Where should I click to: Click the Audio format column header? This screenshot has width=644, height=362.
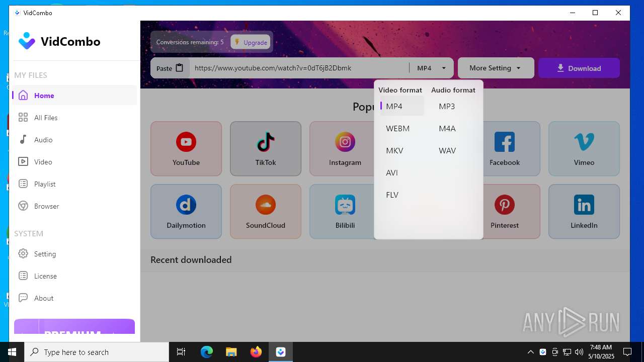click(x=453, y=90)
